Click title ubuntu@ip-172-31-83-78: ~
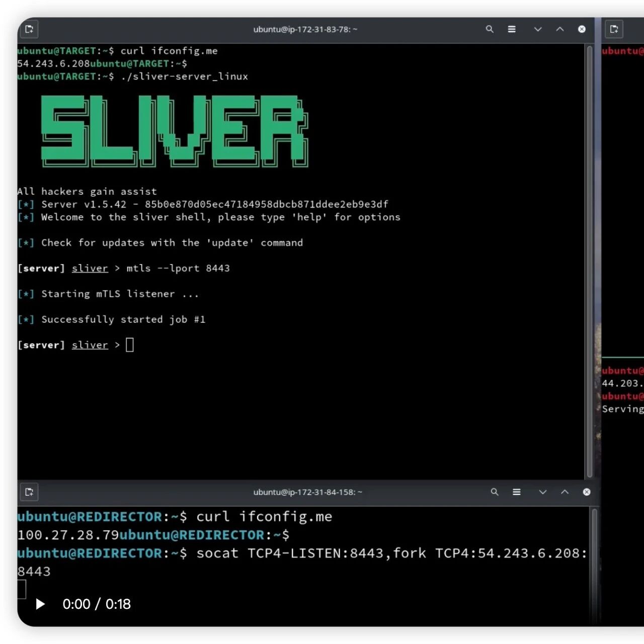The width and height of the screenshot is (644, 644). 305,29
